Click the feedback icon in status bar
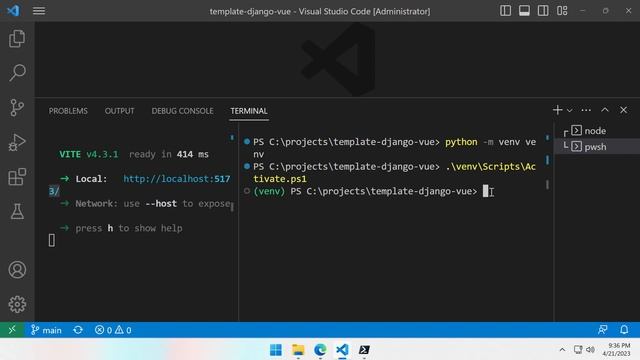 pyautogui.click(x=602, y=329)
